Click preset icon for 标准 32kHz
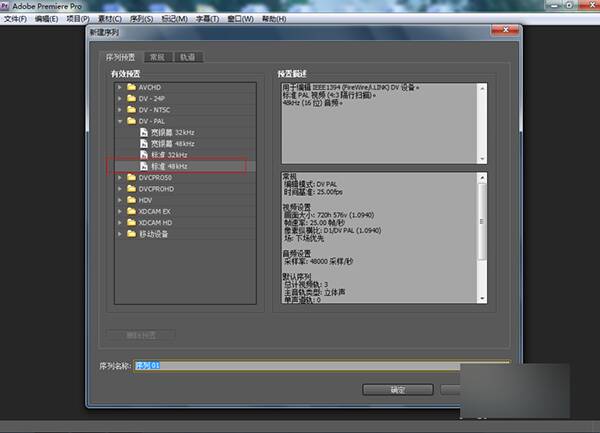This screenshot has width=600, height=433. pos(144,155)
